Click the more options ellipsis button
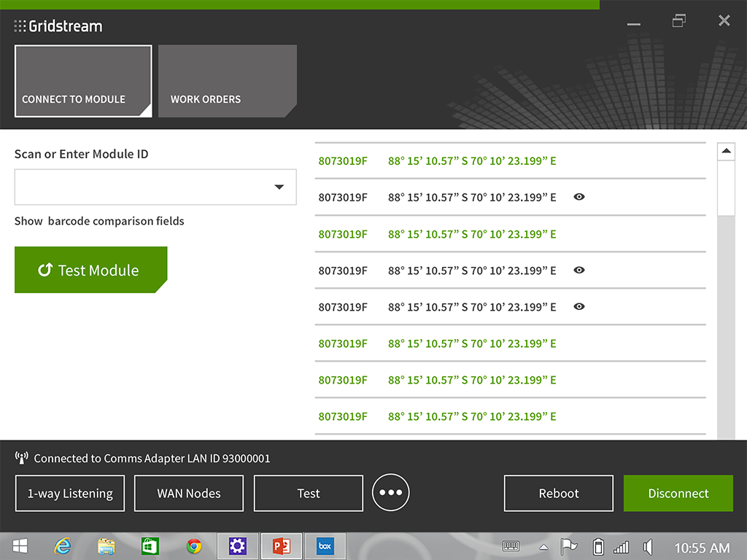 [x=391, y=493]
